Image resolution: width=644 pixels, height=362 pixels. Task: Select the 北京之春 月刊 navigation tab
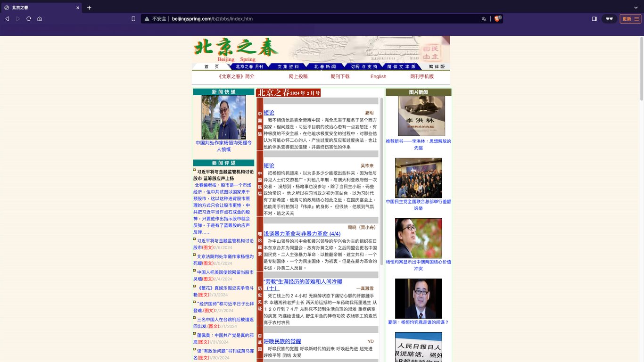coord(249,66)
